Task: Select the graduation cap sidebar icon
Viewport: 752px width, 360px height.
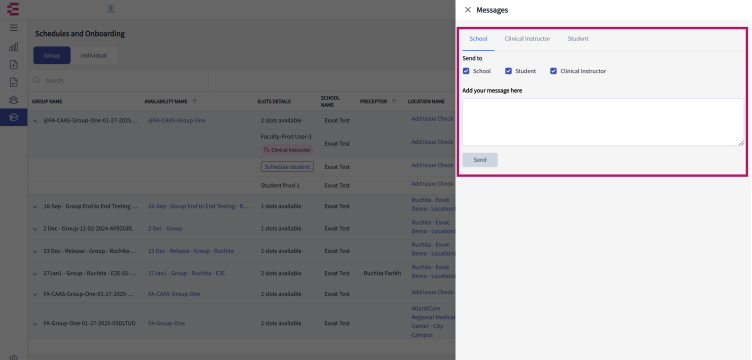Action: point(13,117)
